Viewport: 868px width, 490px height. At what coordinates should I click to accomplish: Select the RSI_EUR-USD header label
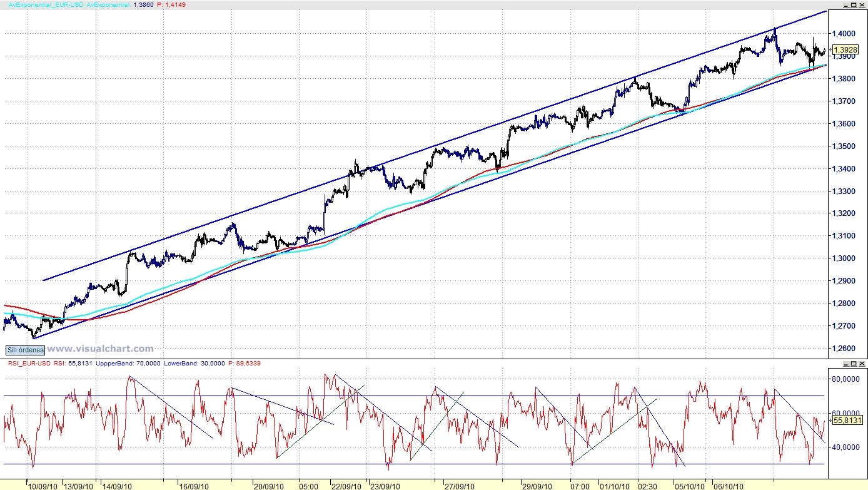(29, 363)
